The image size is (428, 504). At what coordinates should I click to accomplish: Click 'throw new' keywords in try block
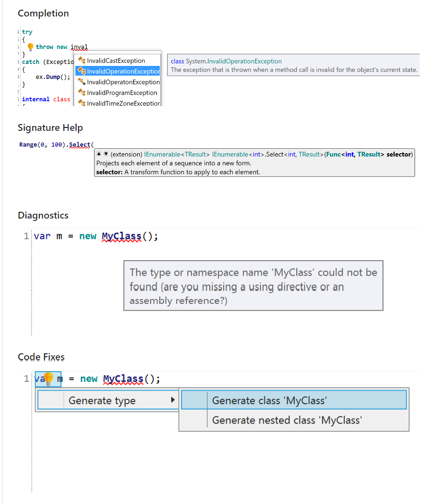click(51, 47)
